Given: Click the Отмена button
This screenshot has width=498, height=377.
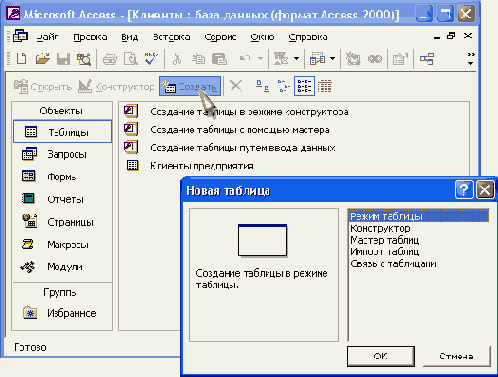Looking at the screenshot, I should click(456, 356).
